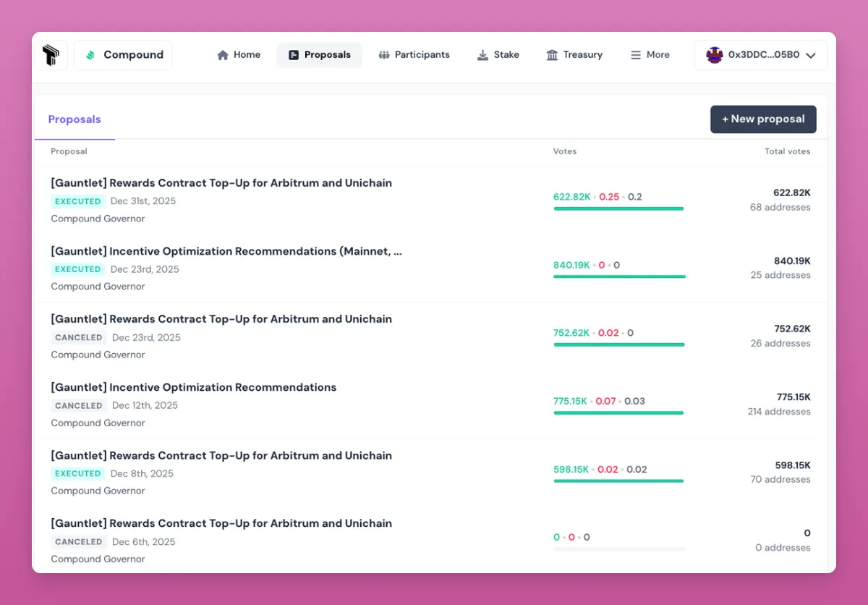
Task: Click the vote bar for 840.19K proposal
Action: (x=619, y=276)
